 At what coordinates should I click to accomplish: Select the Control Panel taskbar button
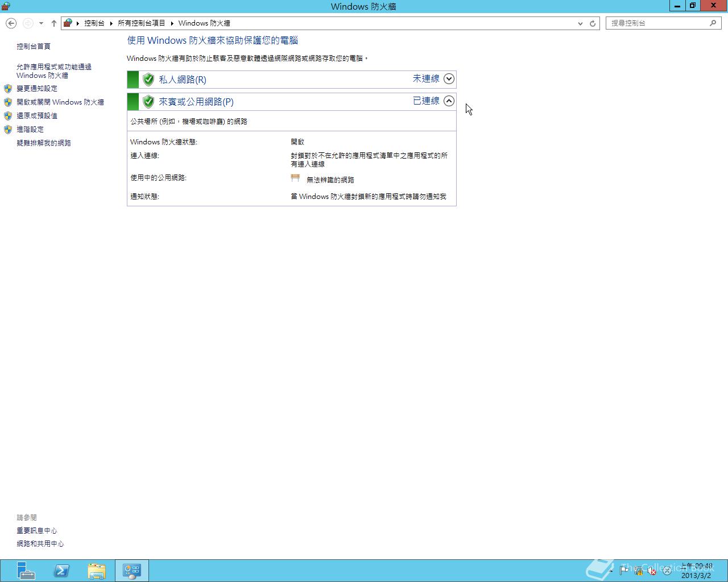(132, 571)
